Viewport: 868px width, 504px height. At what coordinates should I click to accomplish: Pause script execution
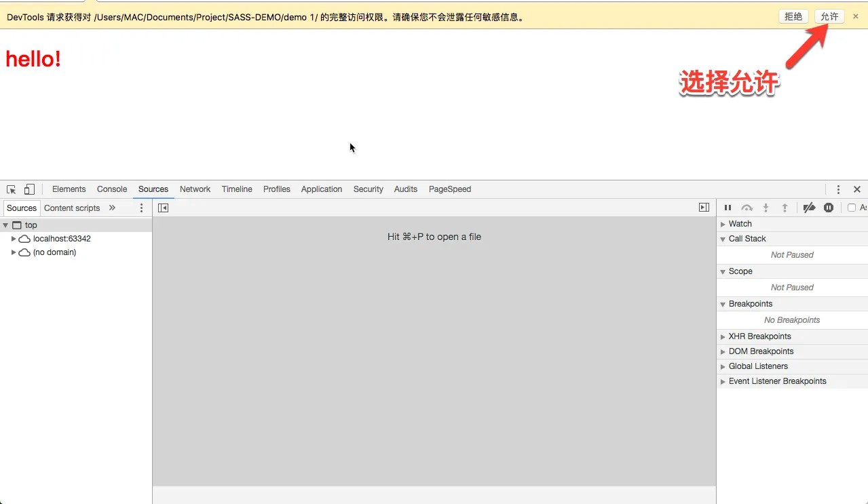coord(728,208)
